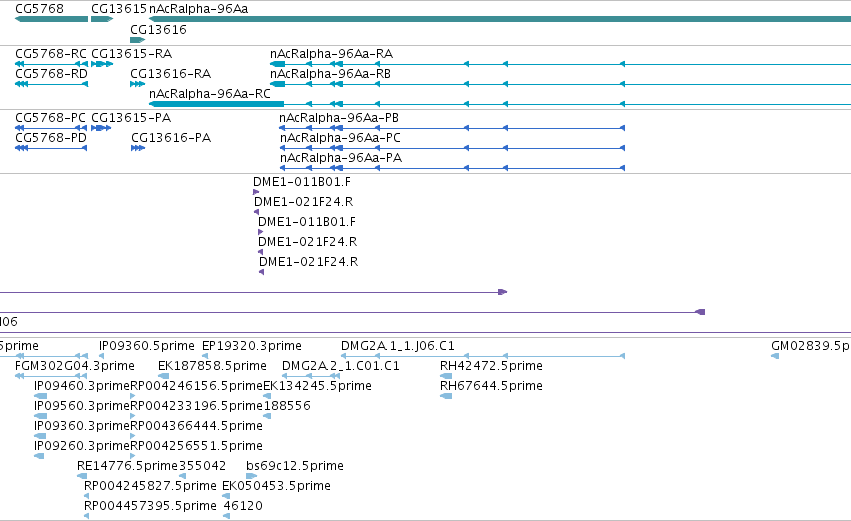Select EST label RP004245827.5prime
The image size is (851, 521).
click(150, 486)
